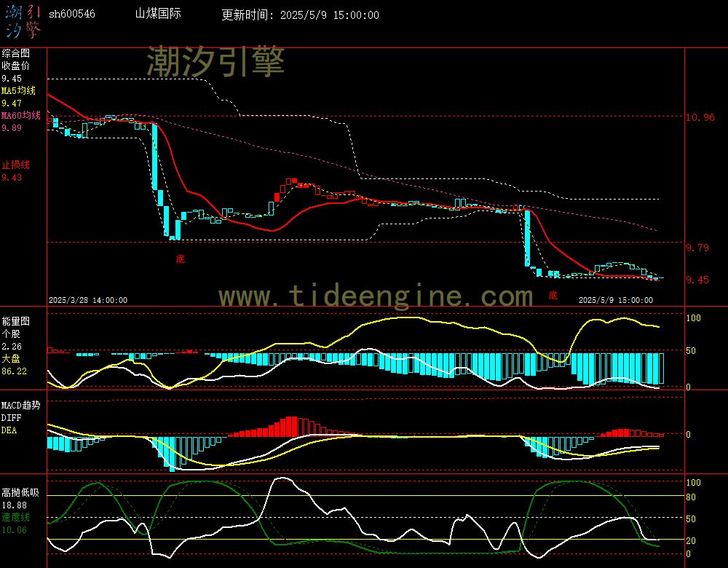Click the 大盘 legend label
728x568 pixels.
tap(11, 358)
